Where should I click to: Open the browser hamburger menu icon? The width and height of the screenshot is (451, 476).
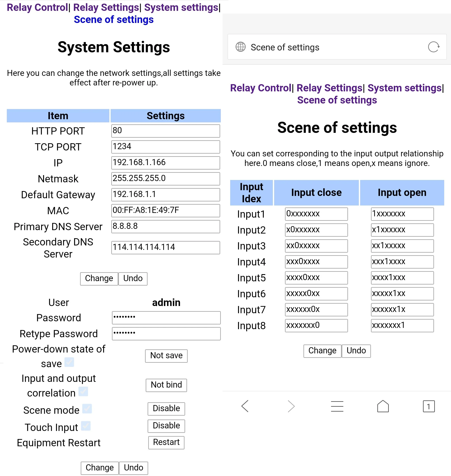pyautogui.click(x=337, y=406)
